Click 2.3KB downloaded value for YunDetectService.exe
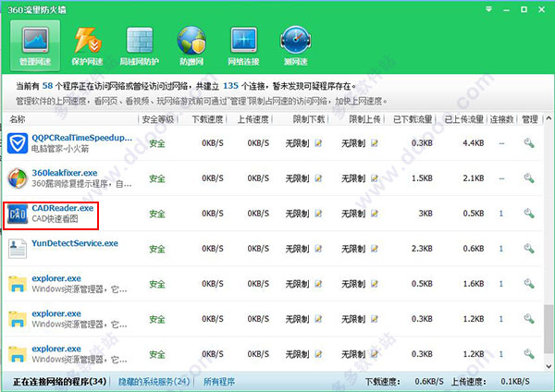This screenshot has height=392, width=555. [x=422, y=249]
